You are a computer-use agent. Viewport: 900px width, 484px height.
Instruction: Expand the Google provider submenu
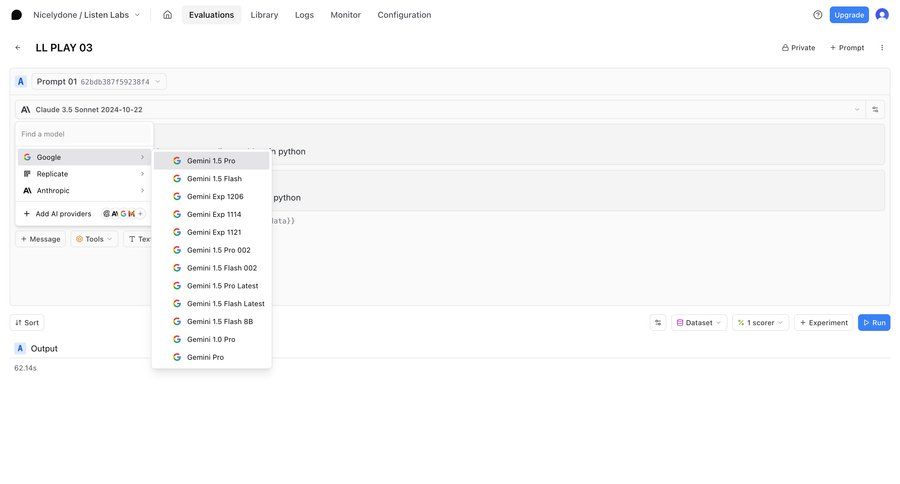click(x=84, y=157)
